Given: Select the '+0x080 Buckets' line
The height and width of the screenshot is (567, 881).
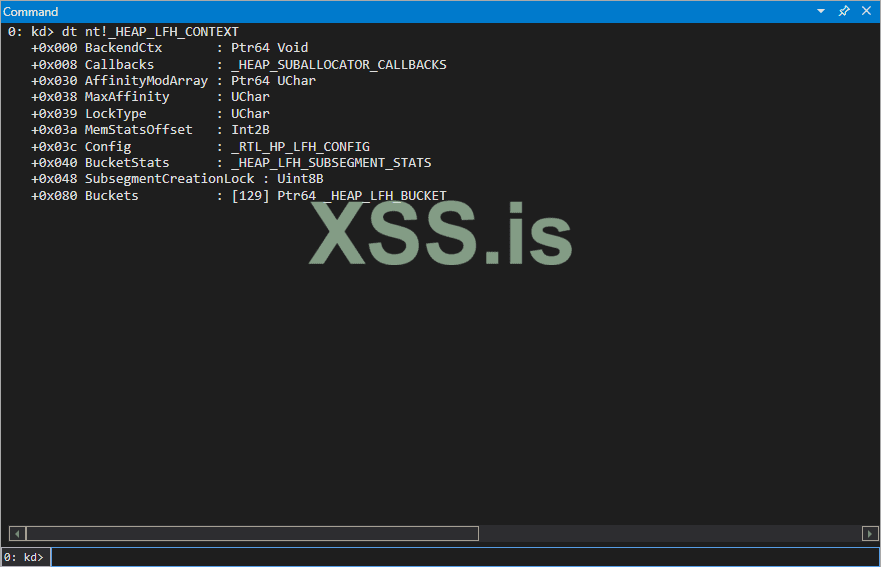Looking at the screenshot, I should coord(239,196).
